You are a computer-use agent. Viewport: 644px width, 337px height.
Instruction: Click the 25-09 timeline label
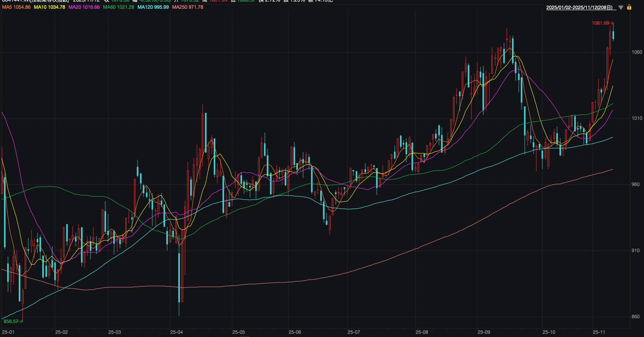(484, 332)
